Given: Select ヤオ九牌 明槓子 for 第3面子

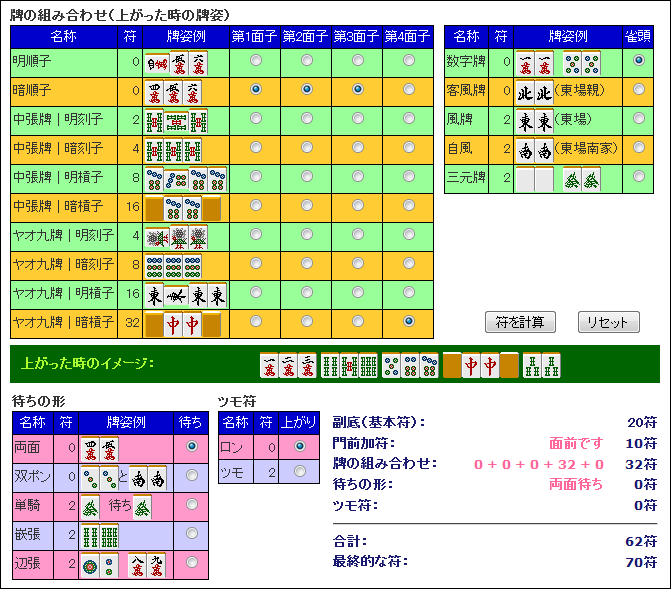Looking at the screenshot, I should click(358, 292).
